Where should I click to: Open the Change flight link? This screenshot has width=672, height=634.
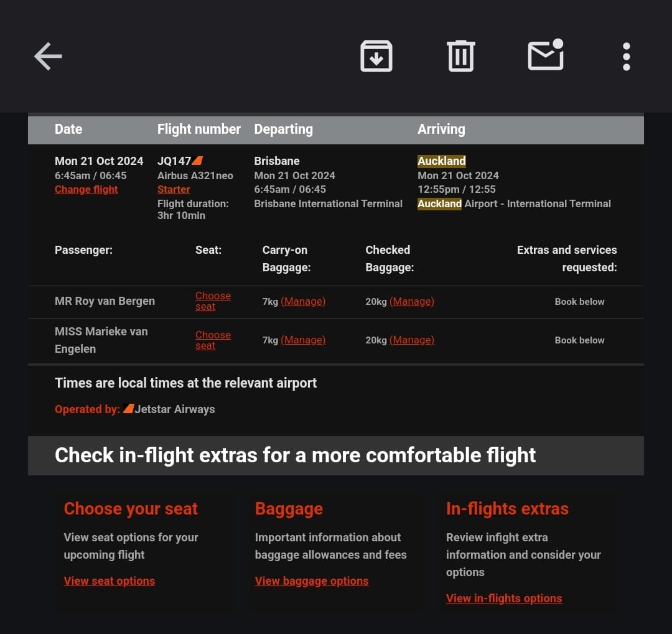tap(86, 190)
